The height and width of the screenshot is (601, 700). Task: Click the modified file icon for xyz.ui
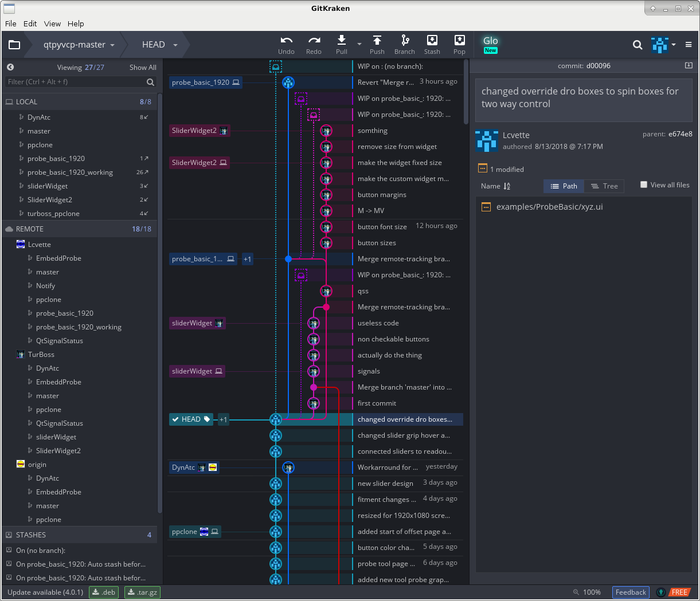pos(486,207)
